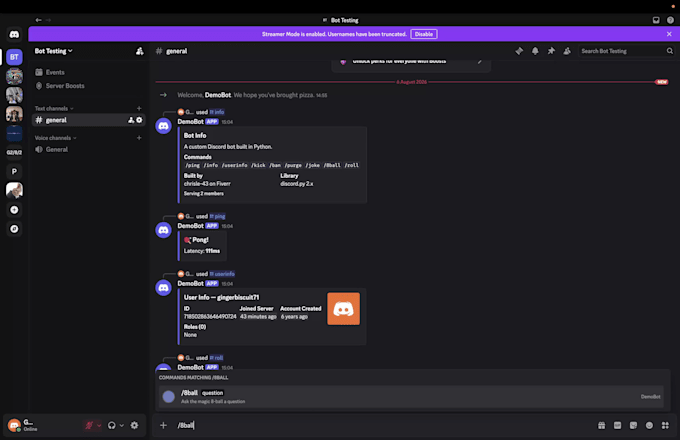Toggle notification settings bell icon
This screenshot has height=440, width=680.
click(535, 51)
